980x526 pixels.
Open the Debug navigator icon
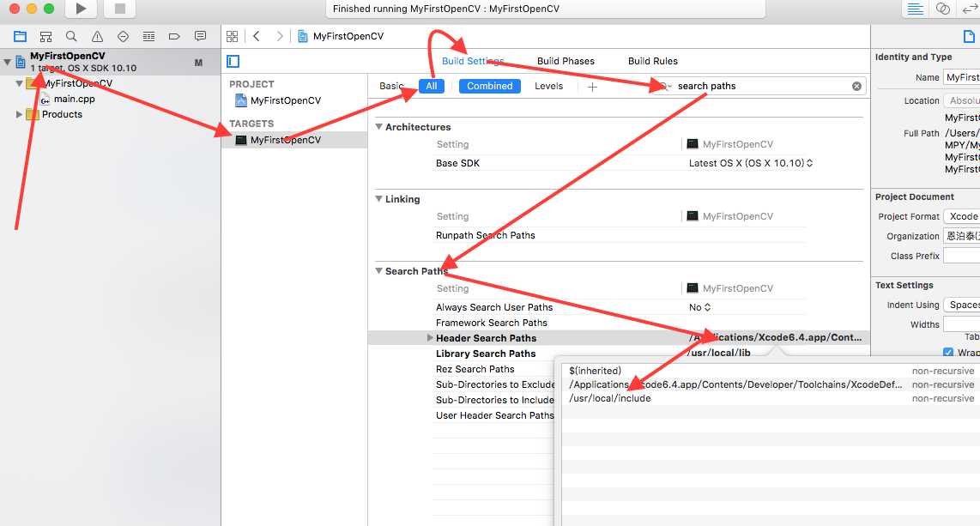pos(148,36)
